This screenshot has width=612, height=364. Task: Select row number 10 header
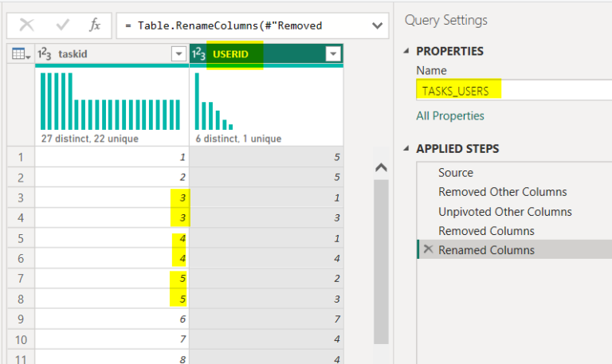(x=21, y=339)
